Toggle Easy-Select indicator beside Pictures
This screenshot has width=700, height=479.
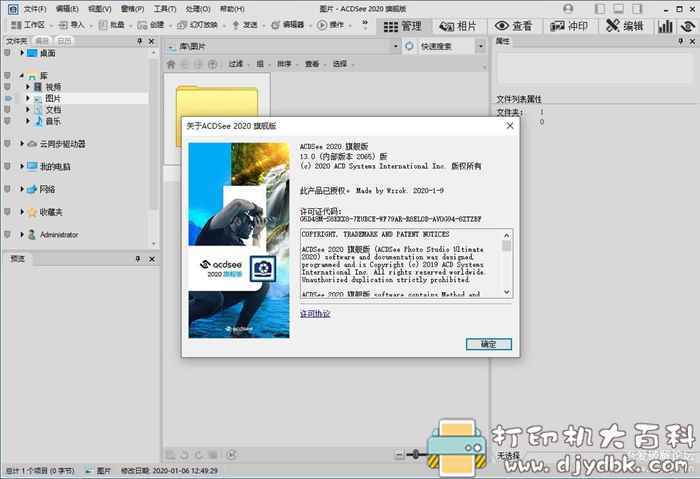point(8,98)
